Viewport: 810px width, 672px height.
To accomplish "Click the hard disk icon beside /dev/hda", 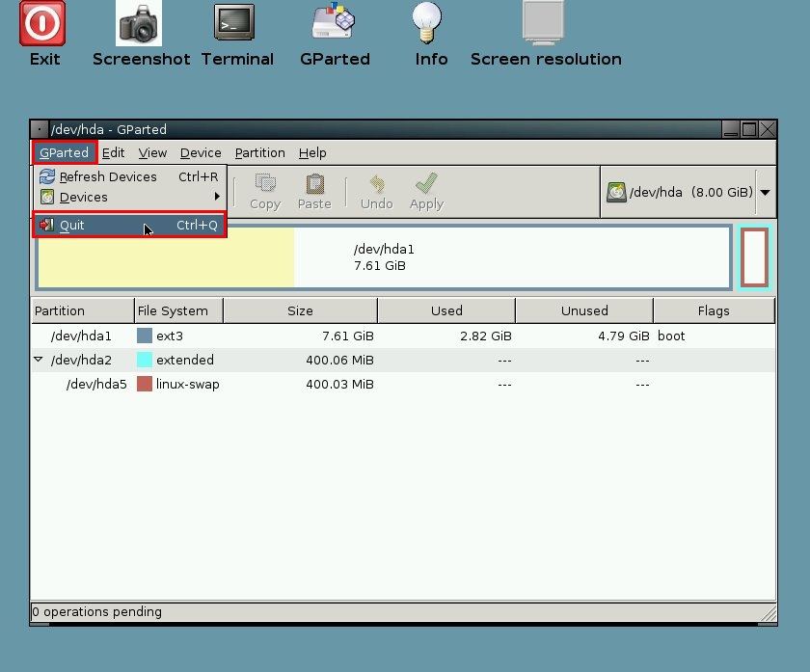I will click(x=616, y=192).
